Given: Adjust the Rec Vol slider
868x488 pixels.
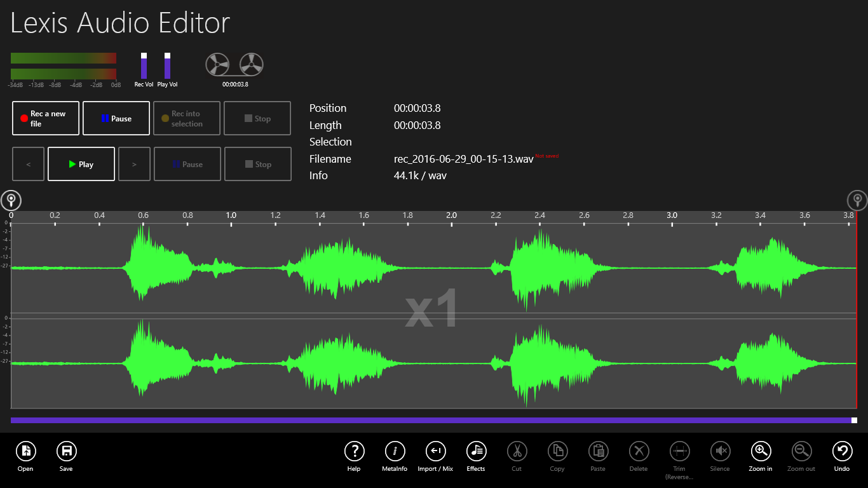Looking at the screenshot, I should [144, 65].
